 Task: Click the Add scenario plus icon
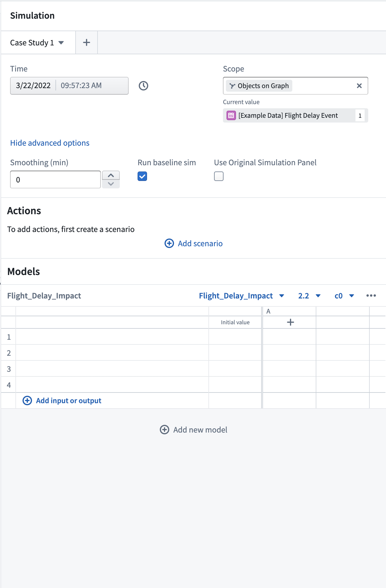pyautogui.click(x=169, y=243)
